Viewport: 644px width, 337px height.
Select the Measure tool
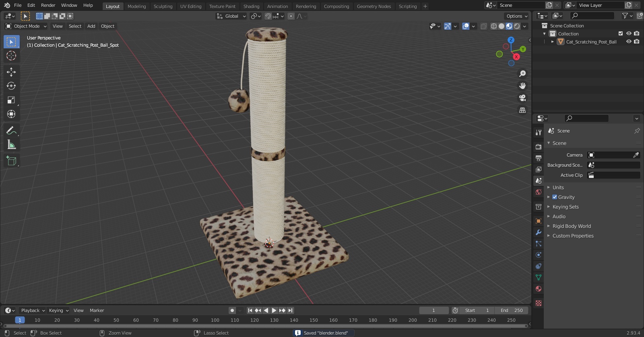pos(11,145)
